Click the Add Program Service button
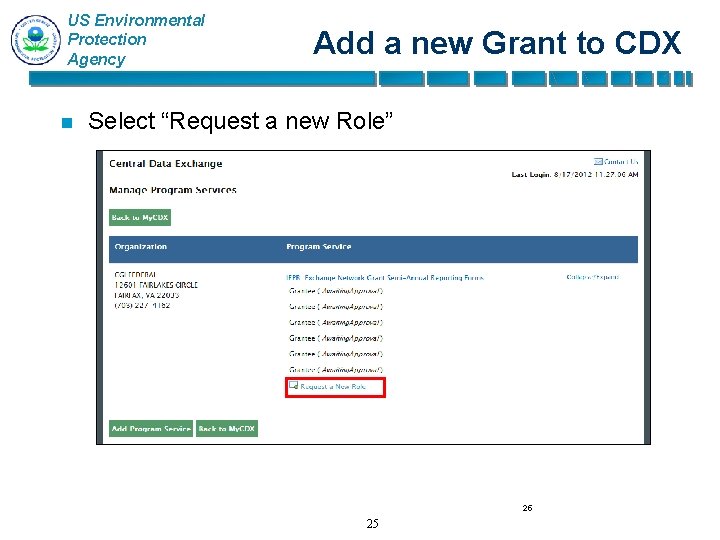 [151, 428]
